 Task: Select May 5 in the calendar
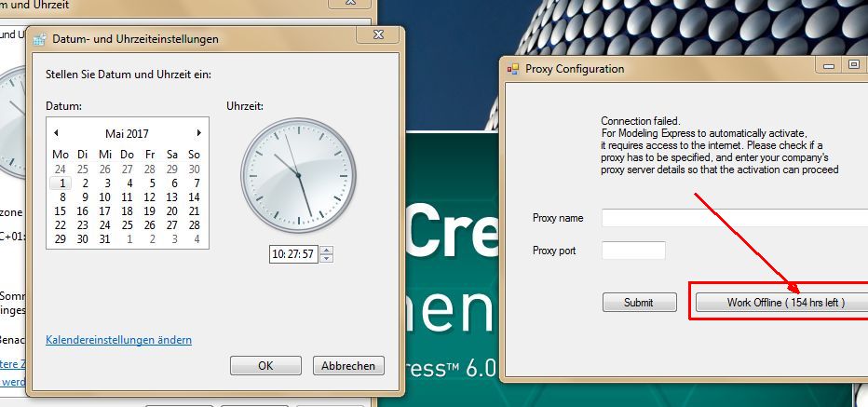(152, 183)
